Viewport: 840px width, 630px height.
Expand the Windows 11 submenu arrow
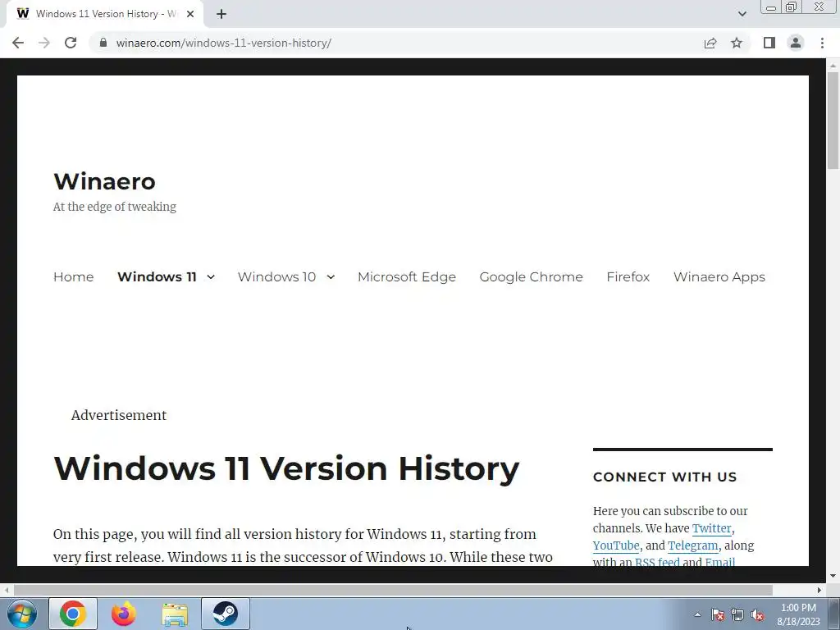pyautogui.click(x=211, y=277)
